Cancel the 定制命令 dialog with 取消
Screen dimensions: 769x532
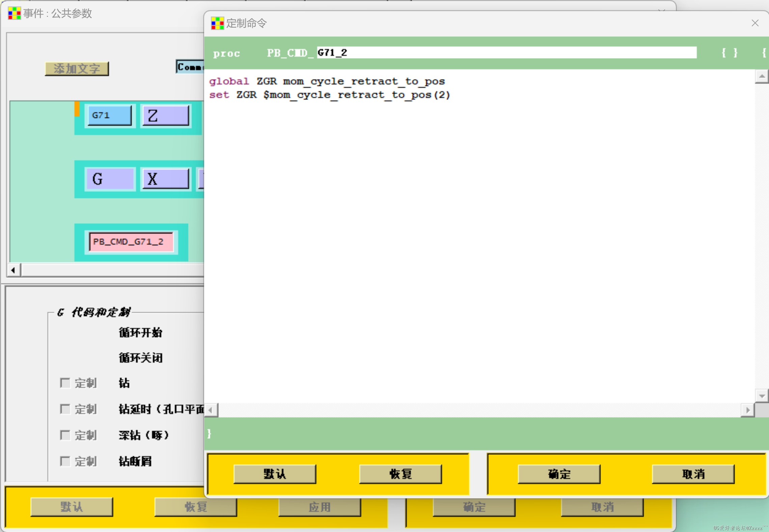(693, 474)
